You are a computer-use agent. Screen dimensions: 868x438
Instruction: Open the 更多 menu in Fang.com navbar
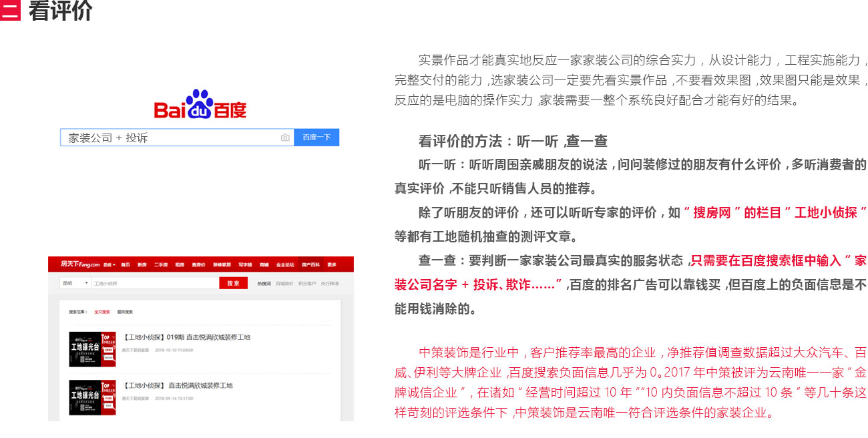(x=332, y=265)
